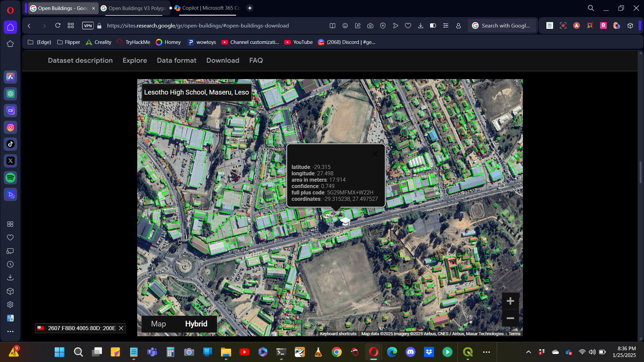
Task: Open Opera easy setup sliders icon
Action: 446,26
